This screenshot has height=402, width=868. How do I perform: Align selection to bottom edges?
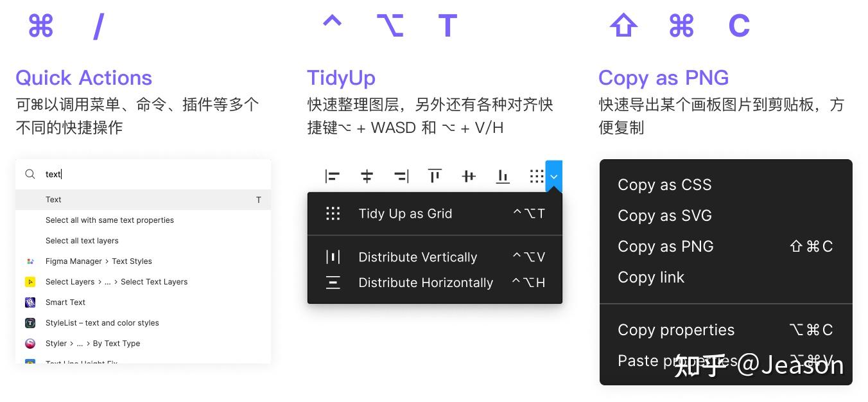[503, 176]
